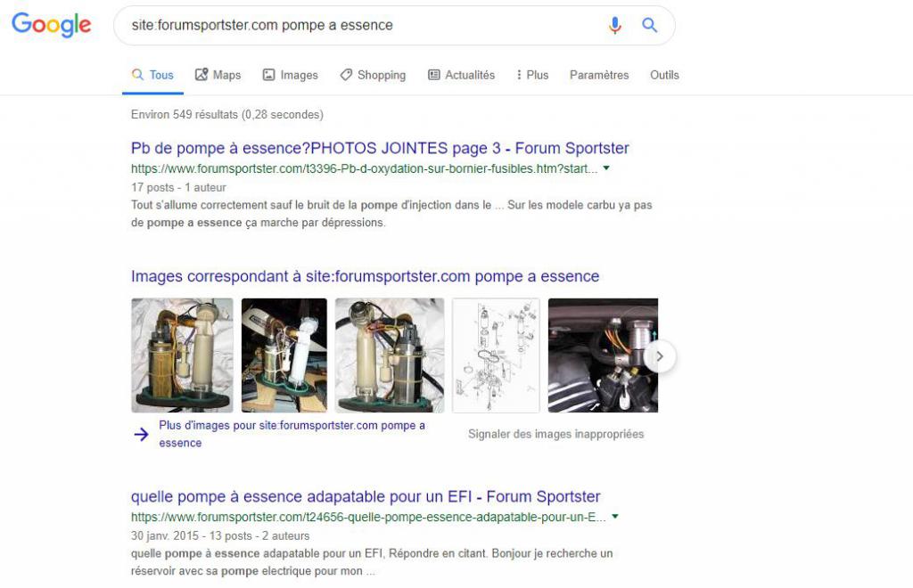Open the engine photo thumbnail
The image size is (913, 588).
[604, 355]
